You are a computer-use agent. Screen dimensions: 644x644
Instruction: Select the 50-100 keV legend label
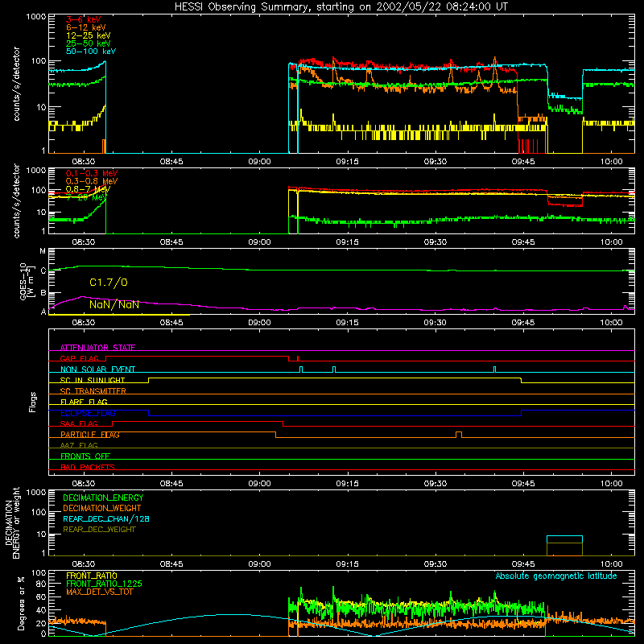point(91,52)
